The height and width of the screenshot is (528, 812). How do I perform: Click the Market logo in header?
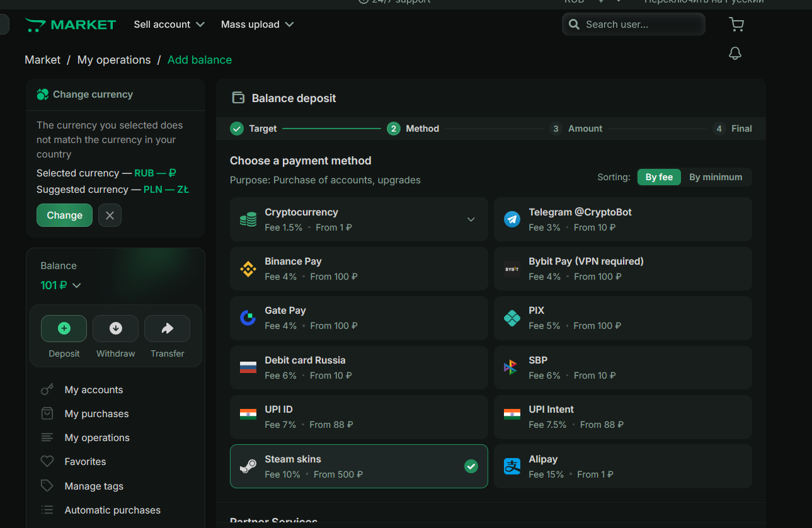[x=71, y=25]
